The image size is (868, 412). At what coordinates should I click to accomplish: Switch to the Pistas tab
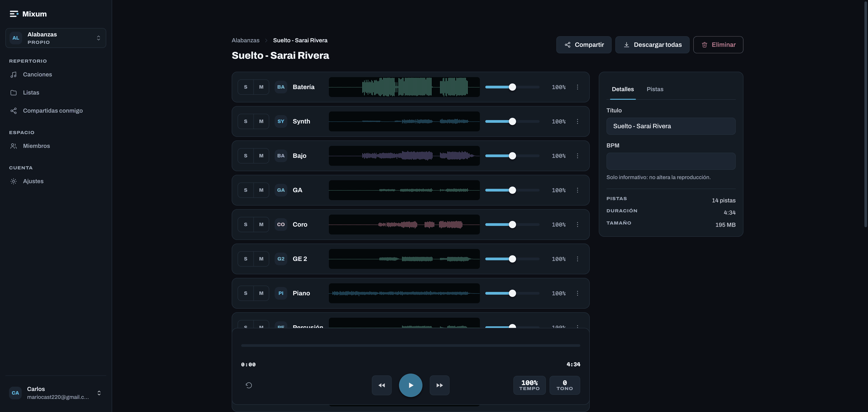pos(655,89)
